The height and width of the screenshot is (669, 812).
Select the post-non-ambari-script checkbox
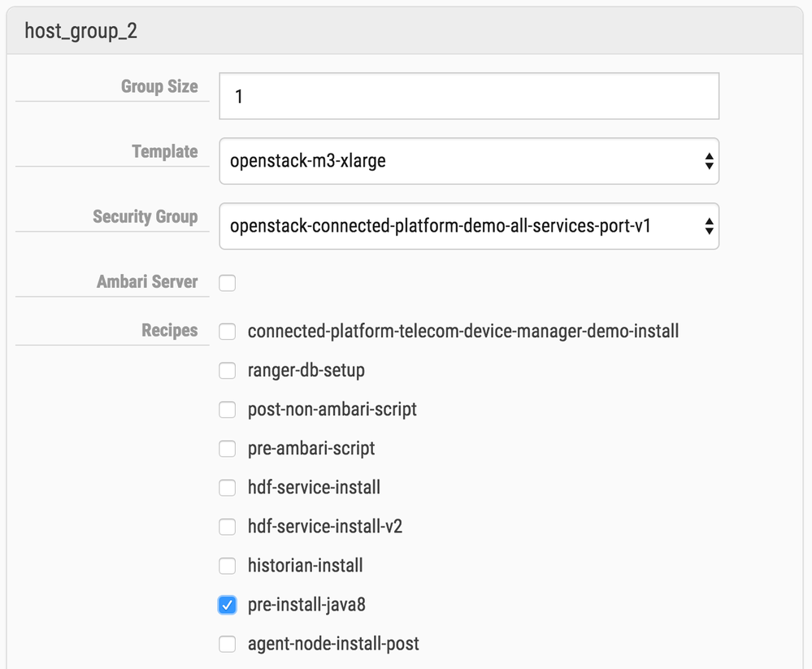(x=228, y=410)
